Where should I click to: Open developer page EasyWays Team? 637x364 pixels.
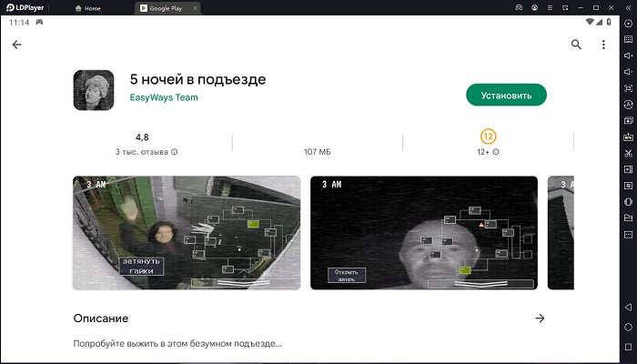tap(164, 97)
